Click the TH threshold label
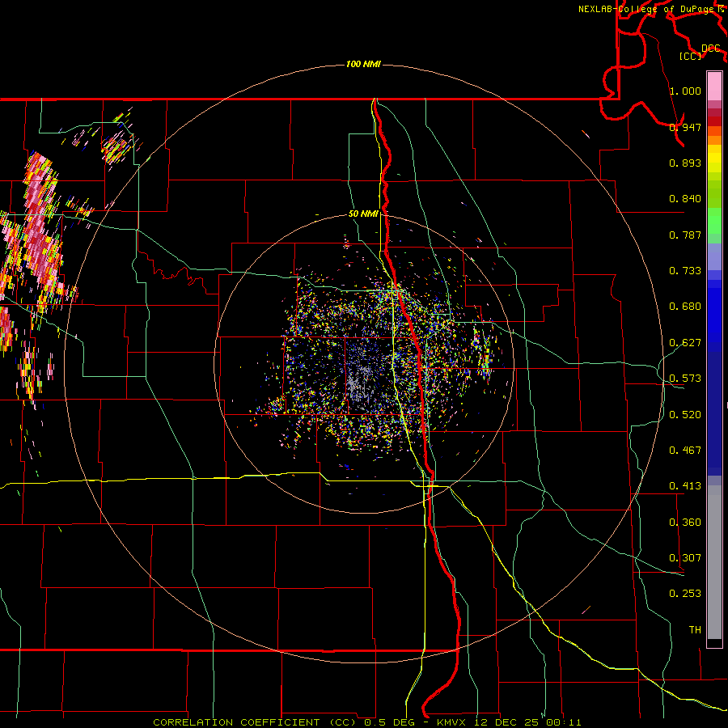Image resolution: width=728 pixels, height=728 pixels. (x=695, y=630)
